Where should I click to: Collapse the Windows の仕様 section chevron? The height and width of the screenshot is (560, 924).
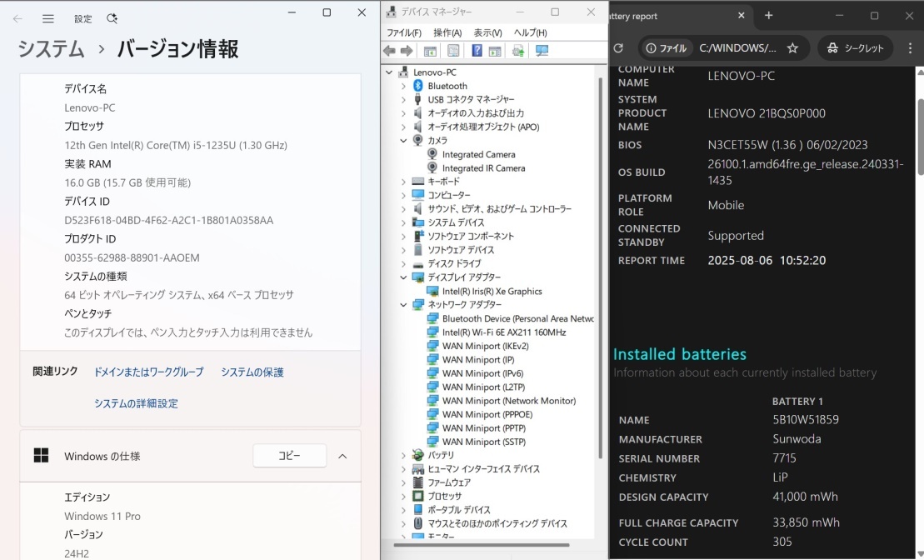click(x=342, y=457)
